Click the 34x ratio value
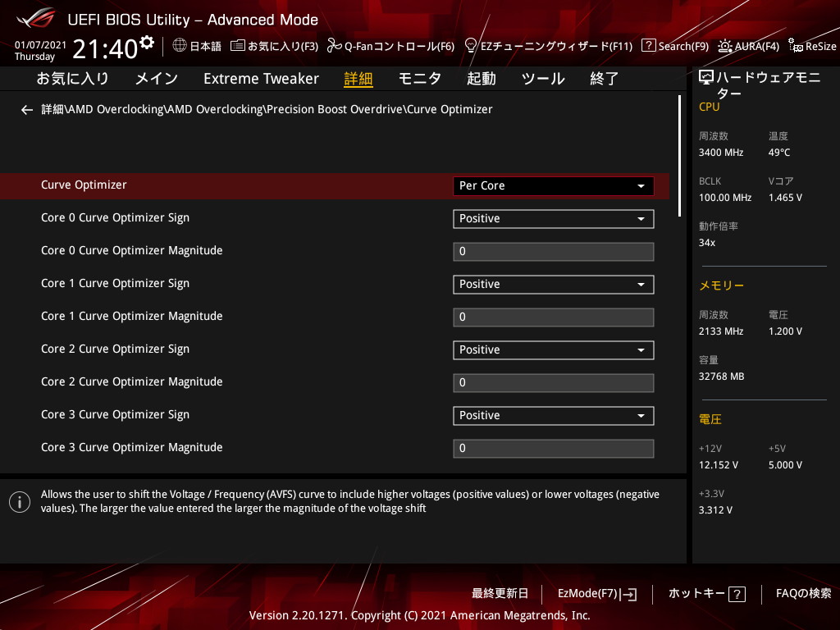This screenshot has height=630, width=840. click(707, 243)
